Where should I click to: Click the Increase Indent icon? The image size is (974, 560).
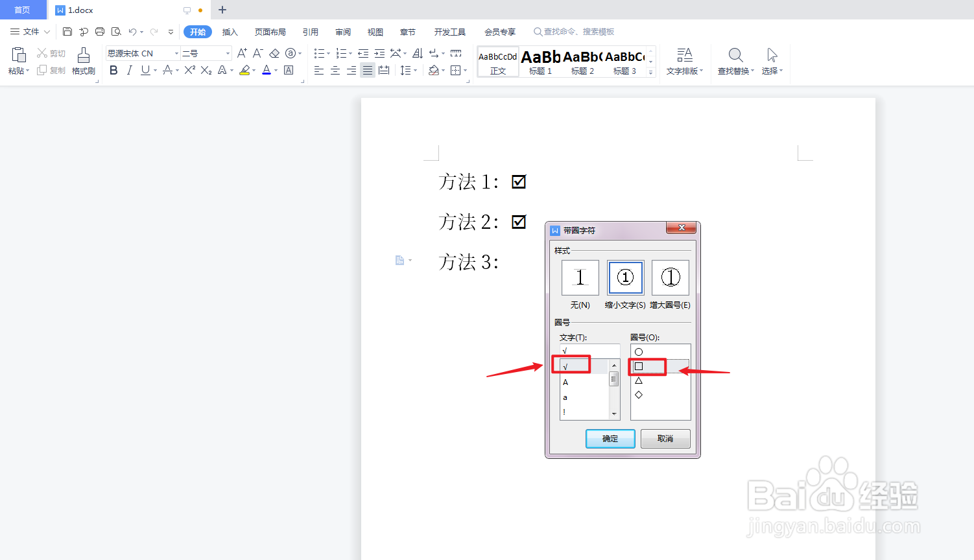click(379, 53)
